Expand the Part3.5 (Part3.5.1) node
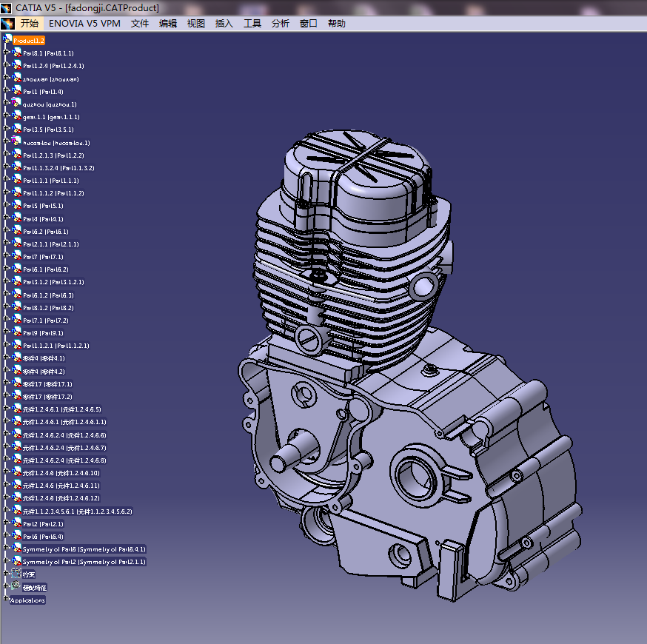This screenshot has height=644, width=647. pos(6,128)
